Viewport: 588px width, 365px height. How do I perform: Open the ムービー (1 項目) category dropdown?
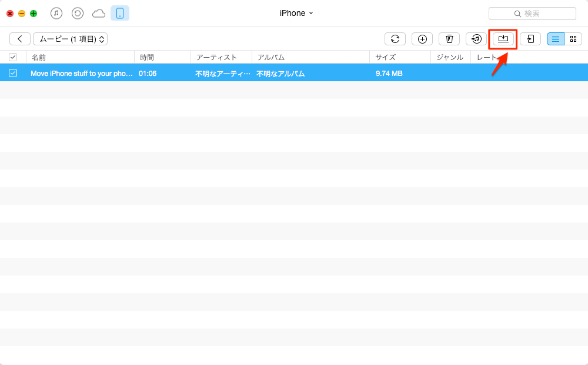pos(71,39)
